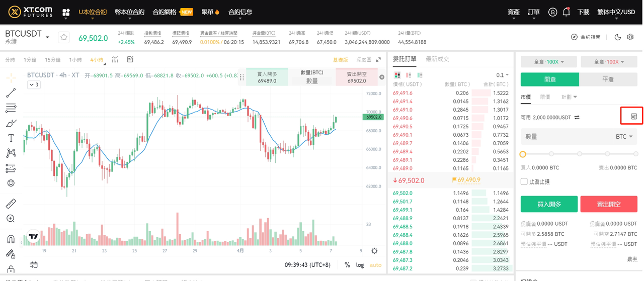Viewport: 644px width, 281px height.
Task: Switch to the 最新成交 tab
Action: (437, 59)
